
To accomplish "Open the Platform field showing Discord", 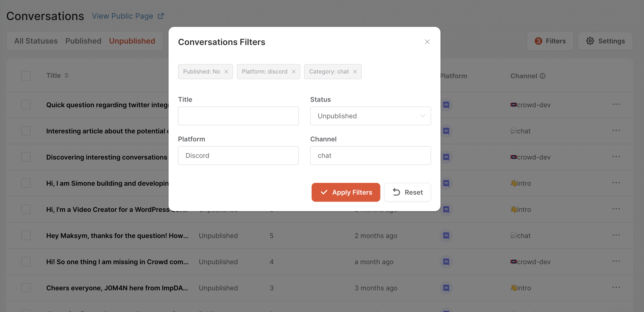I will pos(238,156).
